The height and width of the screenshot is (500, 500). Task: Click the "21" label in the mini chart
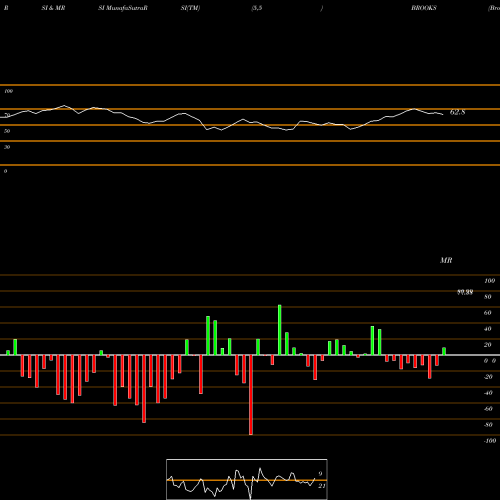pyautogui.click(x=322, y=486)
